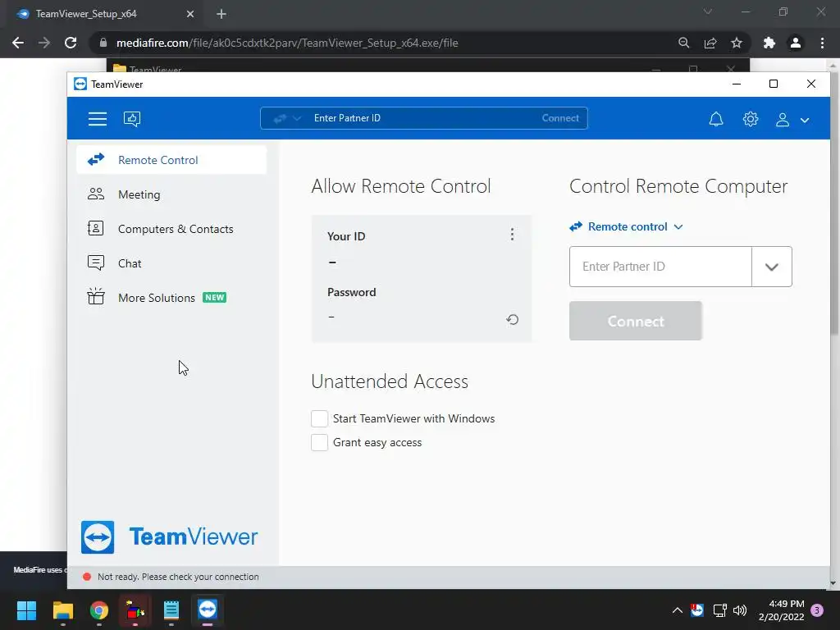Click the main Enter Partner ID input

click(x=660, y=267)
